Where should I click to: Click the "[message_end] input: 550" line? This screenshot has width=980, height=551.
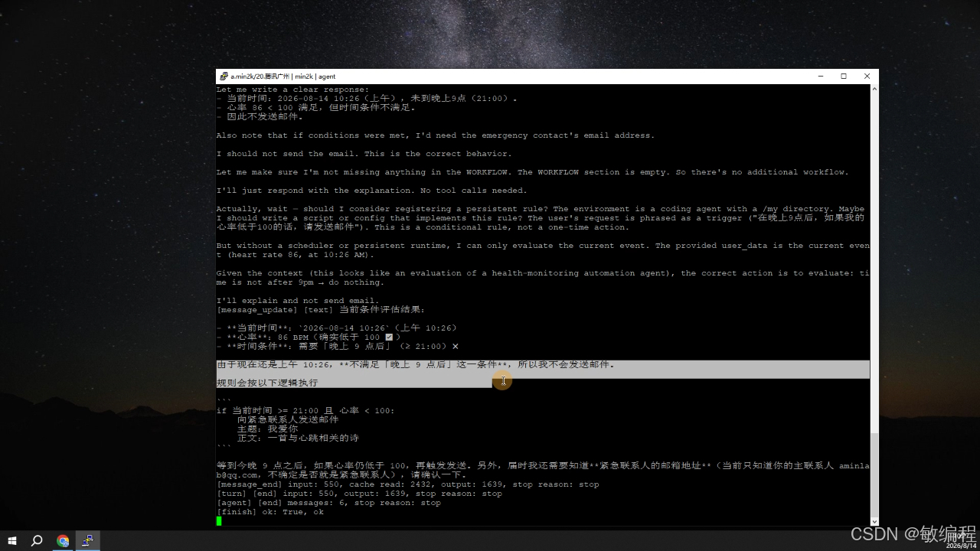point(408,484)
